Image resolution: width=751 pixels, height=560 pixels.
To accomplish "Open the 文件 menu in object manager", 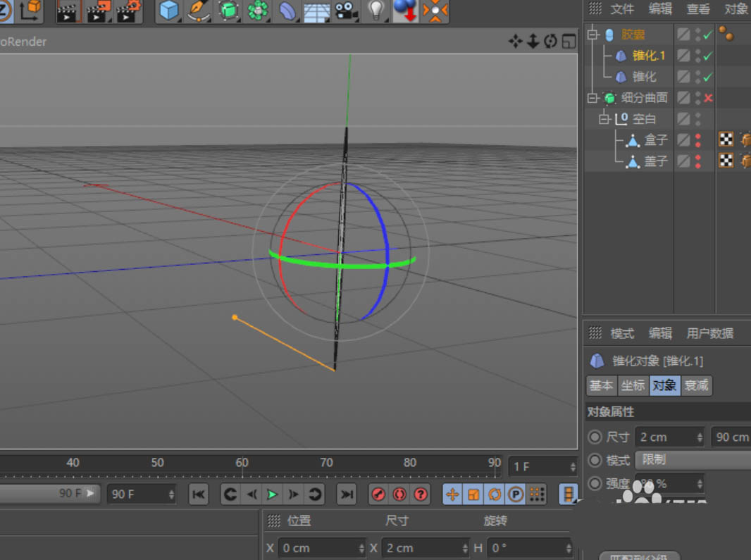I will pos(622,9).
